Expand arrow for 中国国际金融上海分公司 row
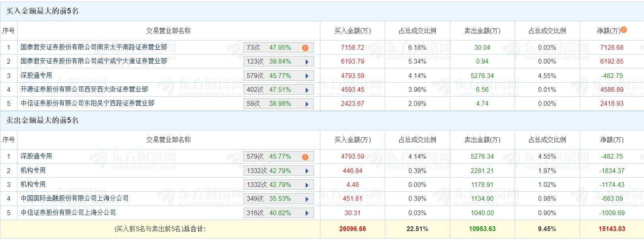644x239 pixels. coord(307,199)
